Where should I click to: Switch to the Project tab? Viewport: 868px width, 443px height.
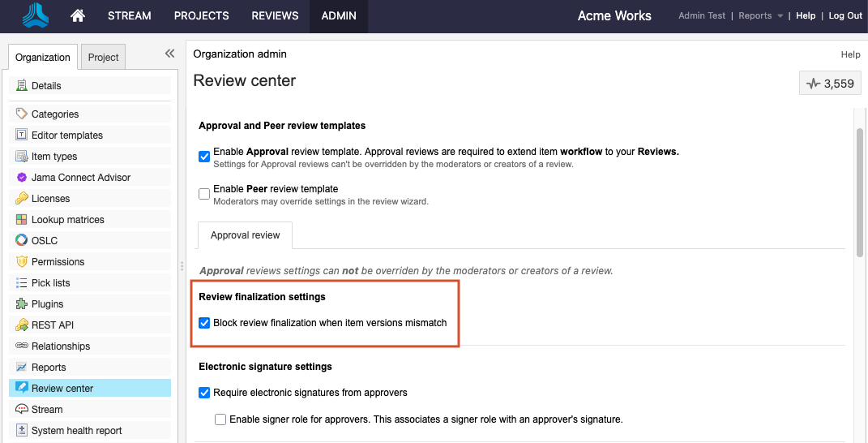click(104, 57)
